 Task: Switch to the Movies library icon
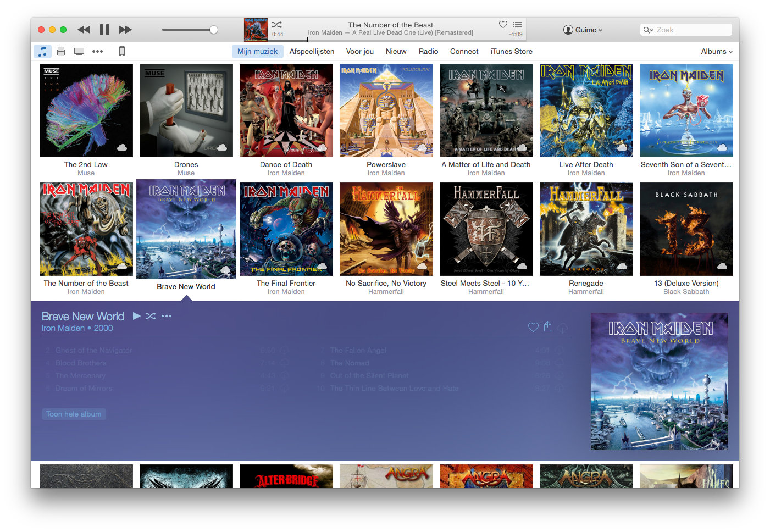click(x=61, y=51)
